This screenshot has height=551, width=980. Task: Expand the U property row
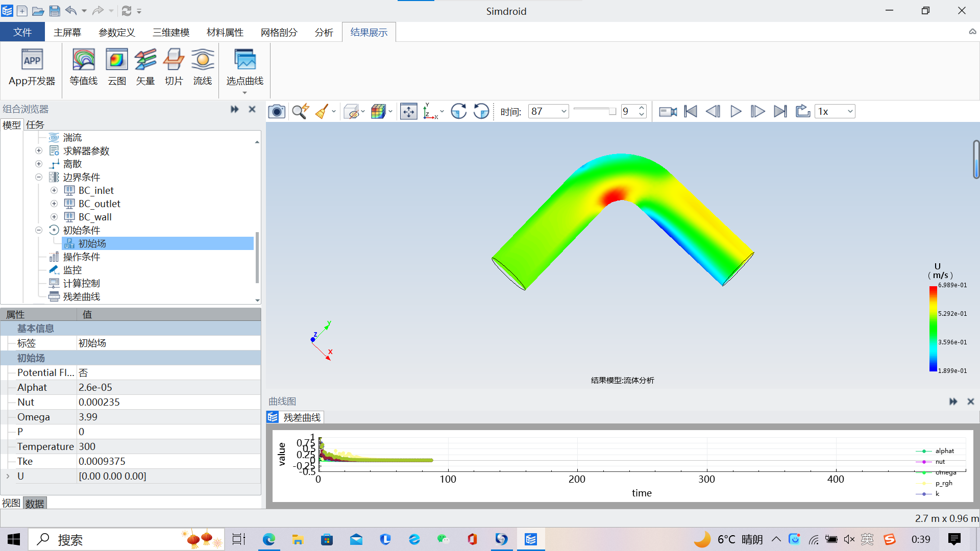8,476
